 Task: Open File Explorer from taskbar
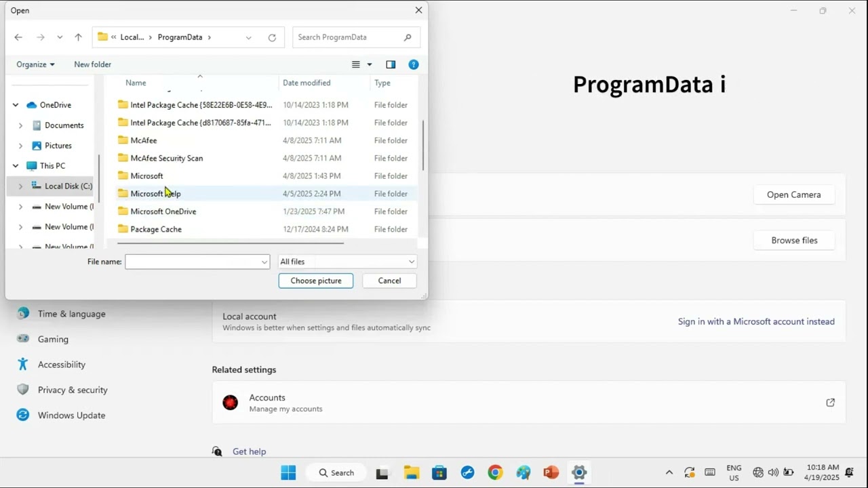[411, 472]
